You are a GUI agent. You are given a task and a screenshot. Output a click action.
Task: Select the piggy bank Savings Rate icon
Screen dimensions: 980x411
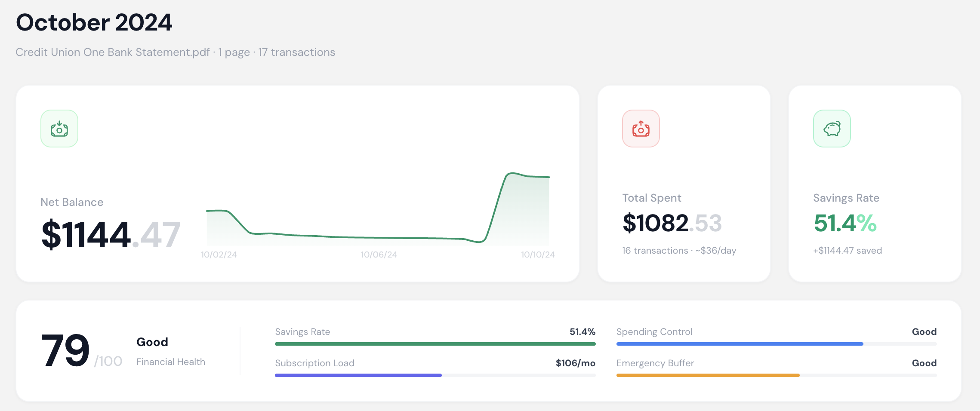point(832,128)
